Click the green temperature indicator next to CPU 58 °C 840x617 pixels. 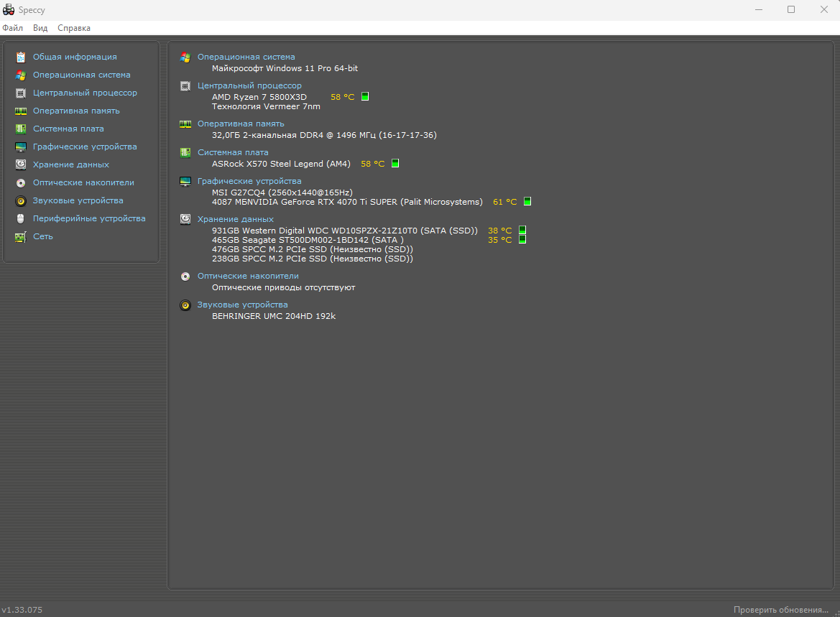click(365, 96)
